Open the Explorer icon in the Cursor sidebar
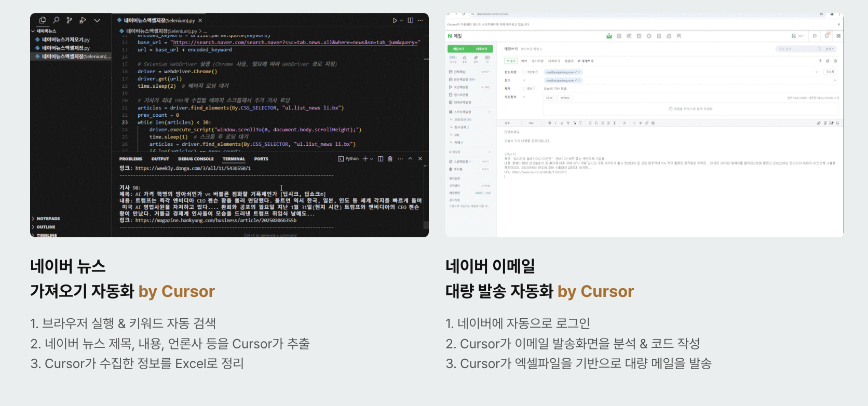Viewport: 868px width, 406px height. pyautogui.click(x=43, y=20)
